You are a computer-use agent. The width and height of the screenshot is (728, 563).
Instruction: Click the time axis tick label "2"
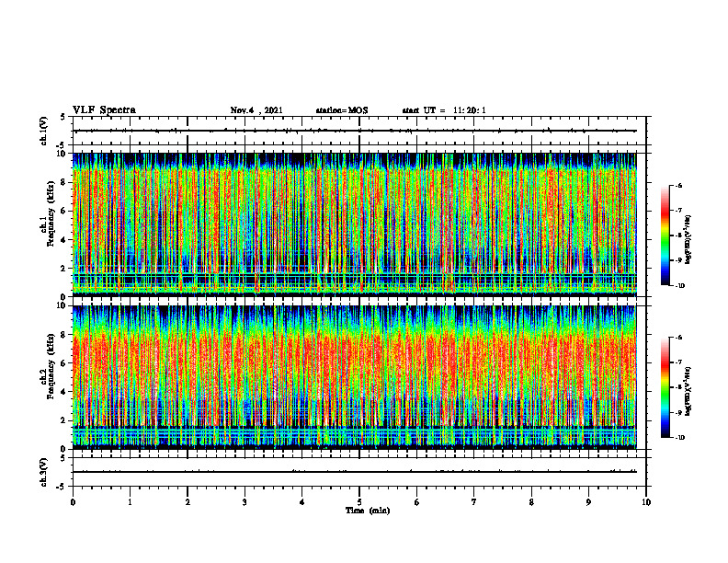tap(188, 502)
